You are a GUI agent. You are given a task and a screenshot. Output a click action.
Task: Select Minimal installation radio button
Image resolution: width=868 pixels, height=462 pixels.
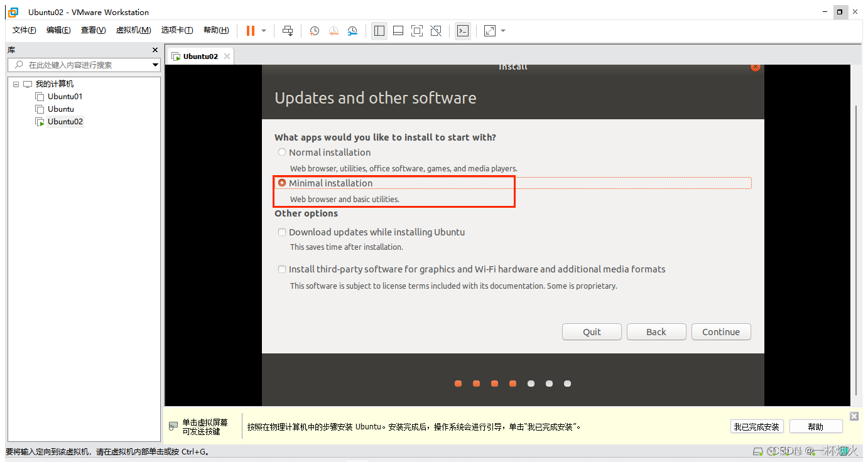(x=282, y=183)
